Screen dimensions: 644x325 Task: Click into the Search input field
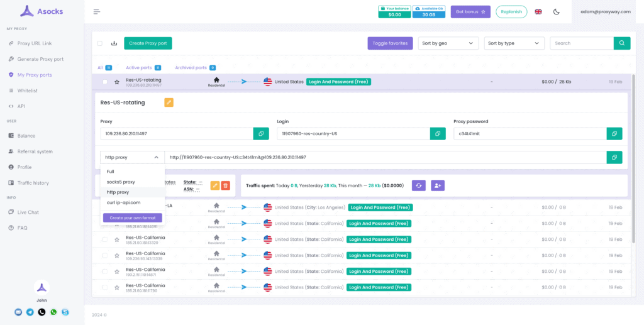point(581,43)
